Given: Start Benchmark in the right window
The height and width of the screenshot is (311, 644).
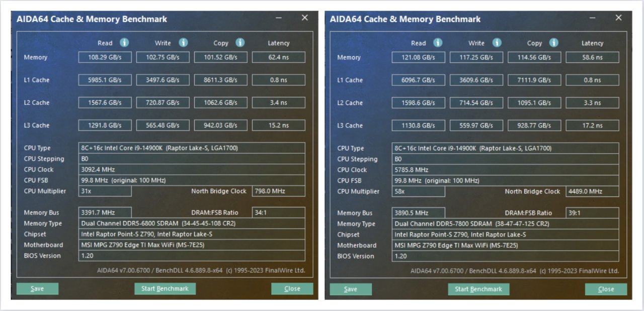Looking at the screenshot, I should (478, 289).
